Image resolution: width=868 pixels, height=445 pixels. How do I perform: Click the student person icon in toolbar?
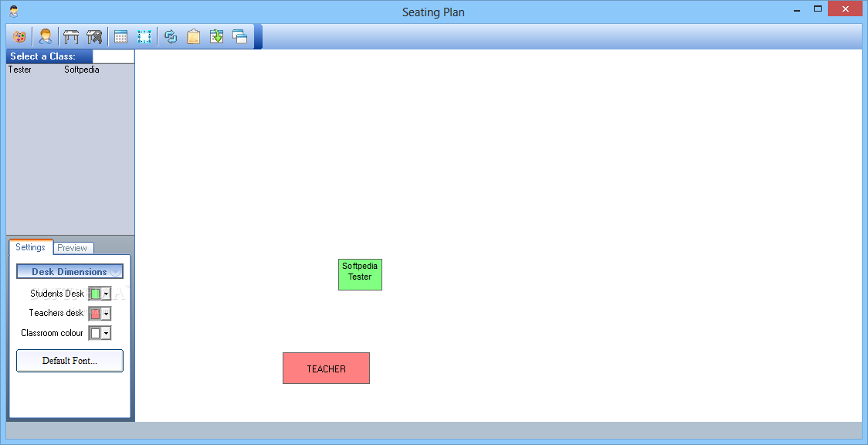(x=46, y=37)
